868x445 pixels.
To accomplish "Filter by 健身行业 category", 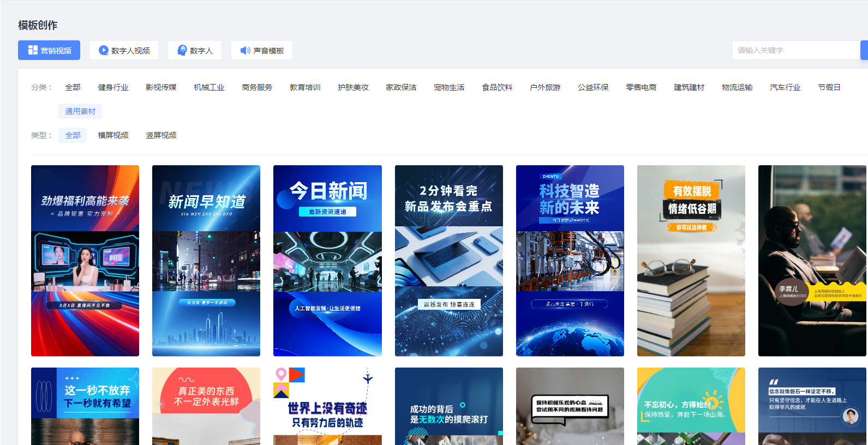I will 113,87.
